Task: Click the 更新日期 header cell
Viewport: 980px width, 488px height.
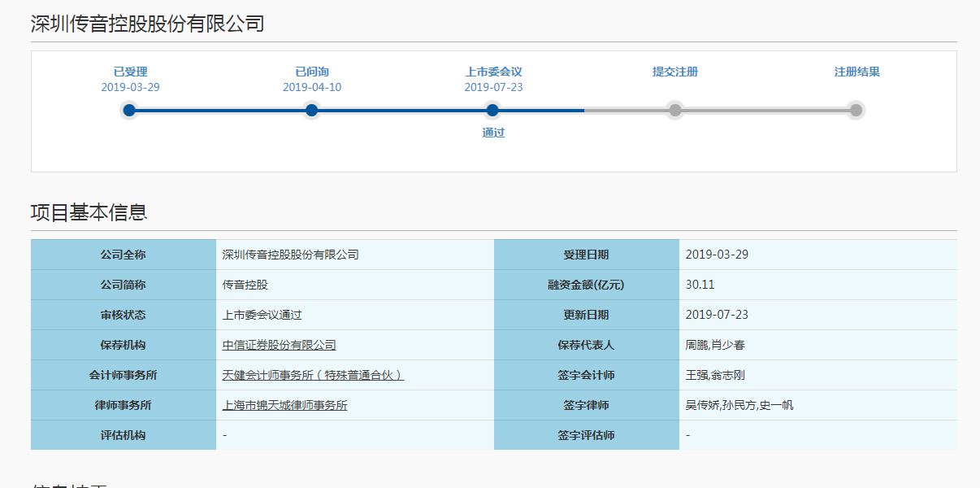Action: tap(587, 315)
